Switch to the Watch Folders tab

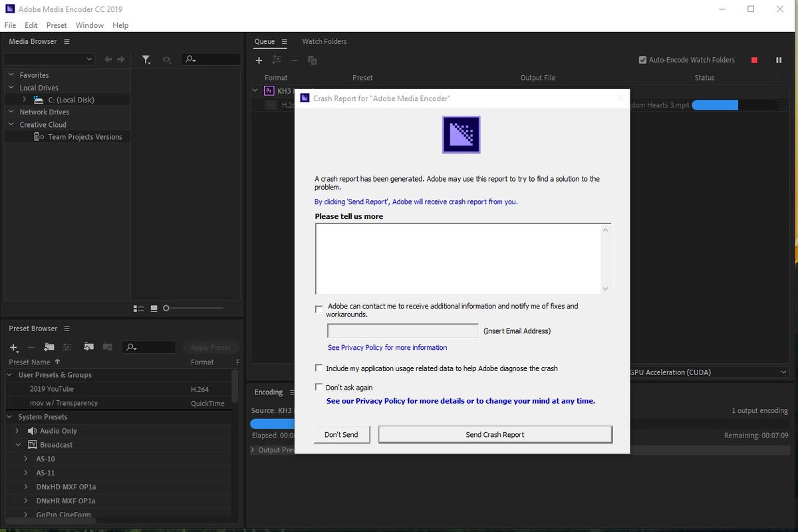324,41
